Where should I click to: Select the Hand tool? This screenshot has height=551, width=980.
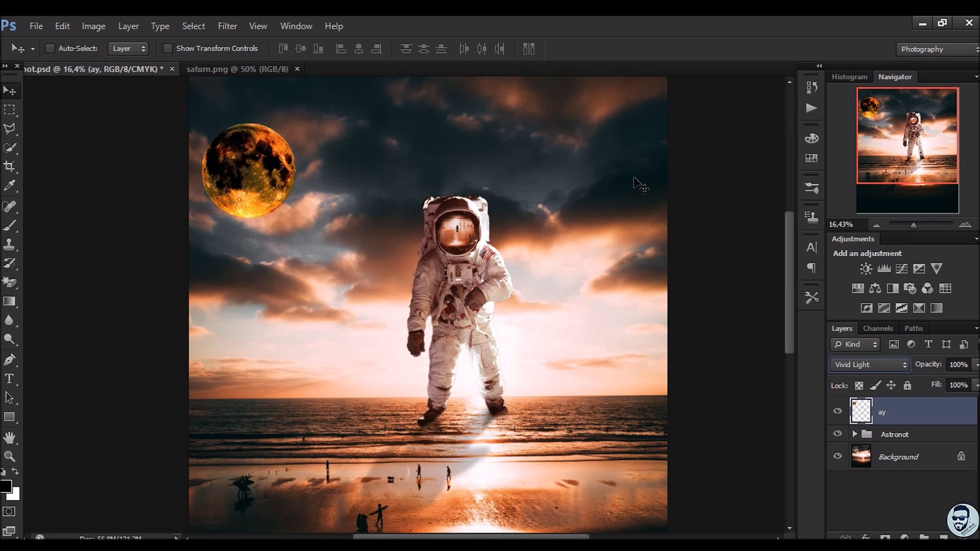coord(9,438)
